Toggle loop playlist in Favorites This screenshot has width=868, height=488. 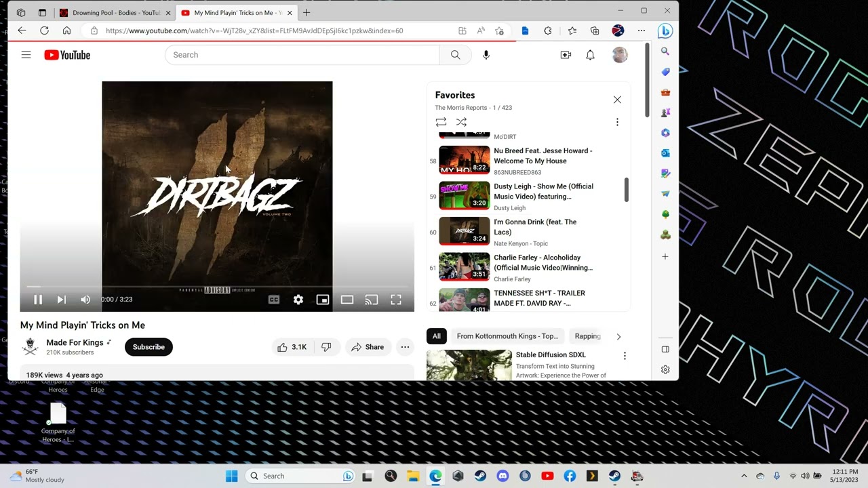[x=441, y=122]
